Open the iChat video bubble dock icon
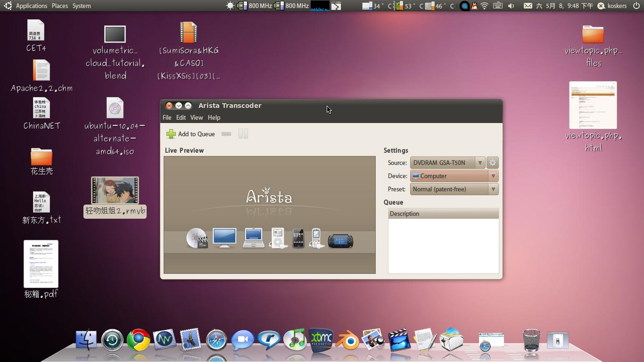Screen dimensions: 644x362 242,340
